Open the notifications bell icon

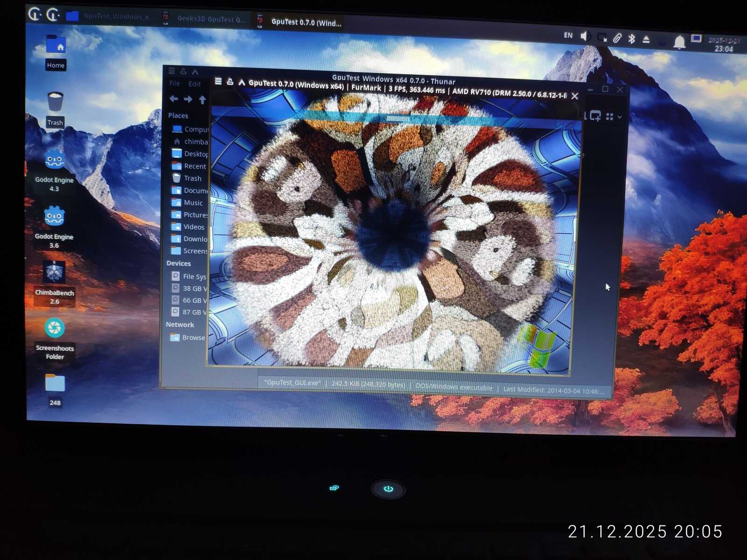point(679,42)
